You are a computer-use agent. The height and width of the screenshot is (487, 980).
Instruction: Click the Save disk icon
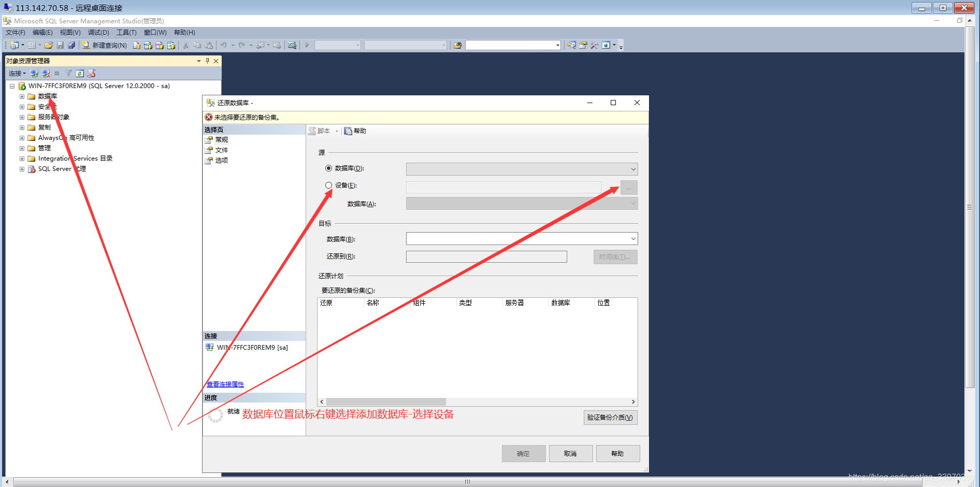click(60, 45)
